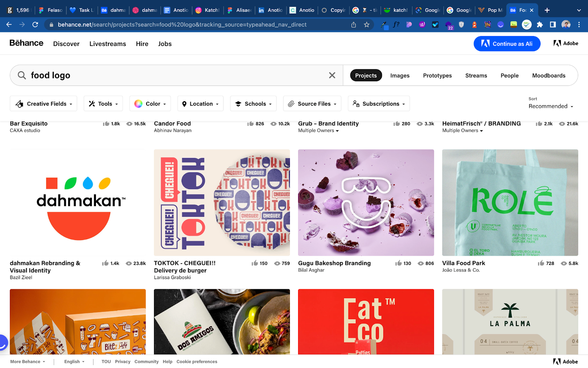Screen dimensions: 588x368
Task: Open the Color filter picker
Action: (150, 104)
